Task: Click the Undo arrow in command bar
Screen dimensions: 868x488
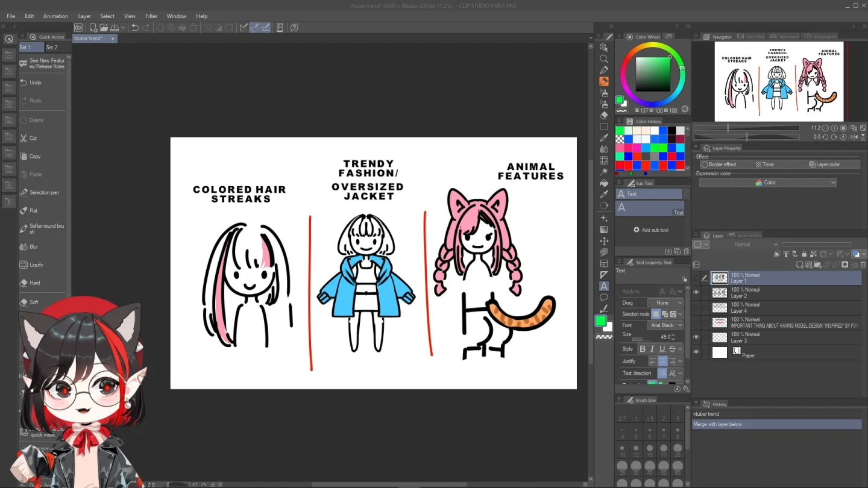Action: 135,28
